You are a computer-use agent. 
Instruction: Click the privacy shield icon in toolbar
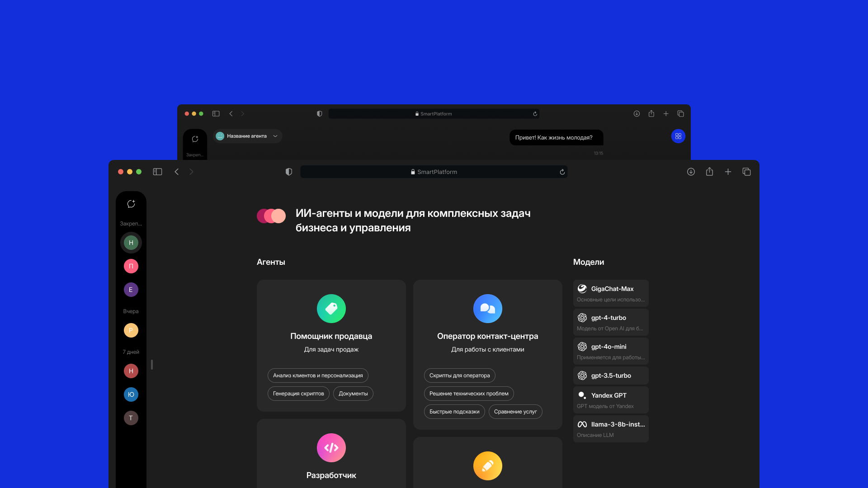click(289, 172)
